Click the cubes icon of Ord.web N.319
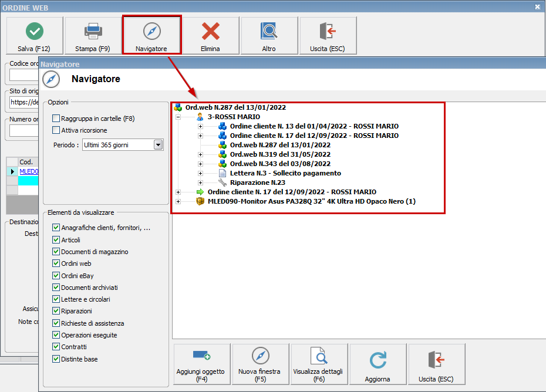 pyautogui.click(x=223, y=154)
